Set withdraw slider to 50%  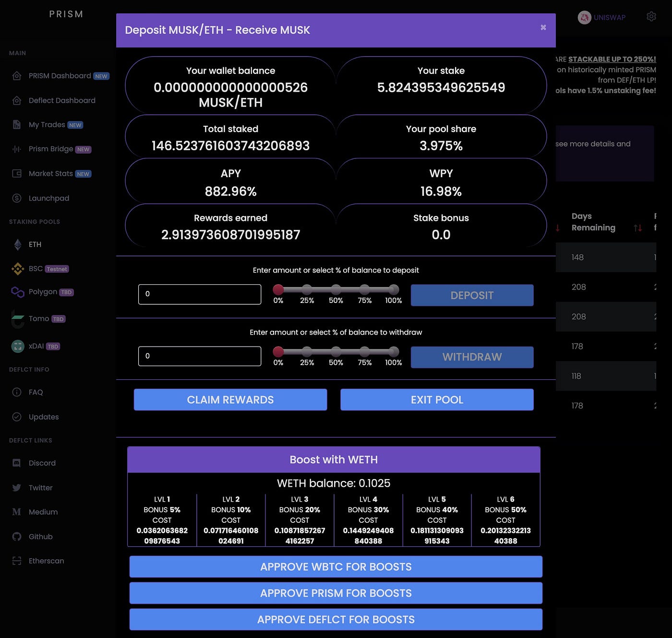[x=336, y=351]
